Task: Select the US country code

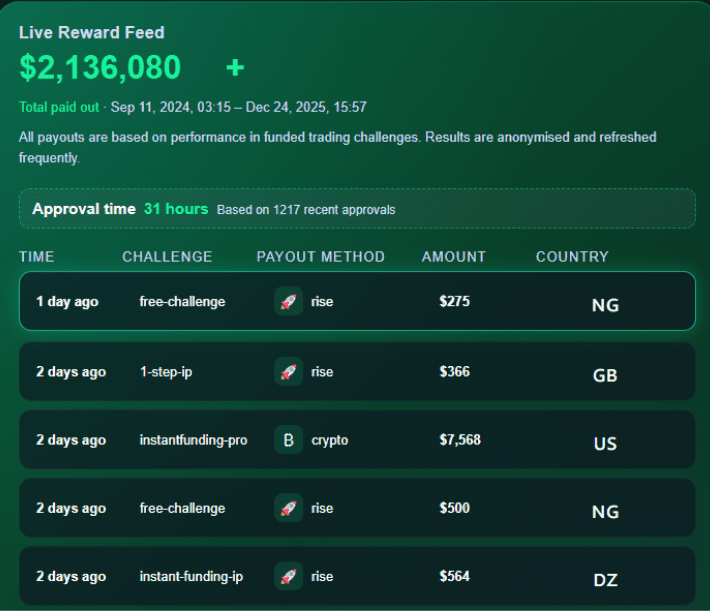Action: click(x=605, y=443)
